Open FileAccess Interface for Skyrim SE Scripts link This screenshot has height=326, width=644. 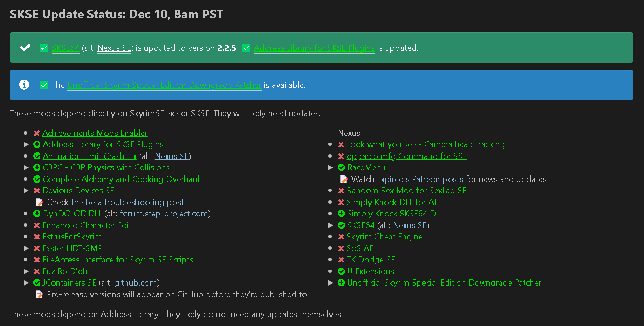pyautogui.click(x=118, y=260)
